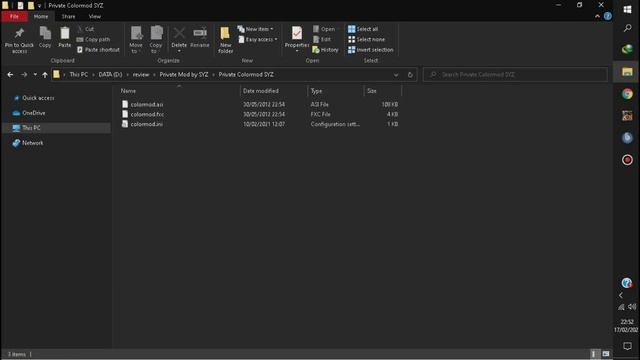Go back to previous folder
Viewport: 640px width, 360px height.
[10, 75]
